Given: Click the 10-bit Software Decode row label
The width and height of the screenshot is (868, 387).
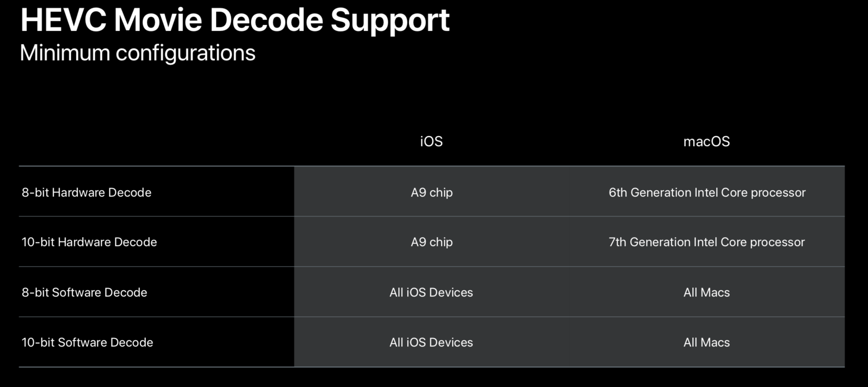Looking at the screenshot, I should click(x=87, y=343).
